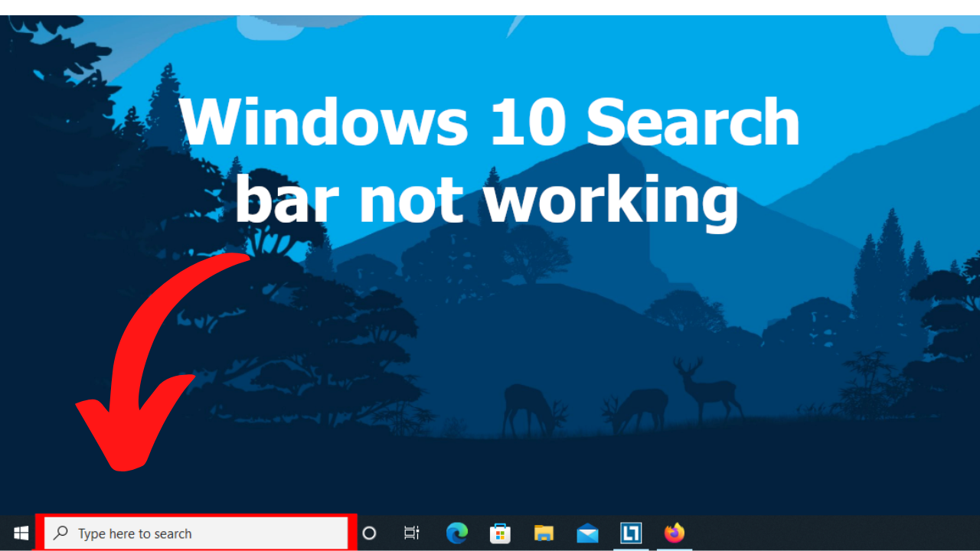Switch to Firefox on the taskbar
The image size is (980, 551).
point(675,533)
